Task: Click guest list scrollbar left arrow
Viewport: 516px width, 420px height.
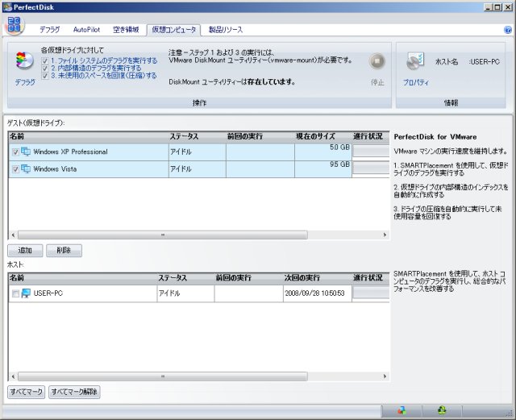Action: (x=13, y=235)
